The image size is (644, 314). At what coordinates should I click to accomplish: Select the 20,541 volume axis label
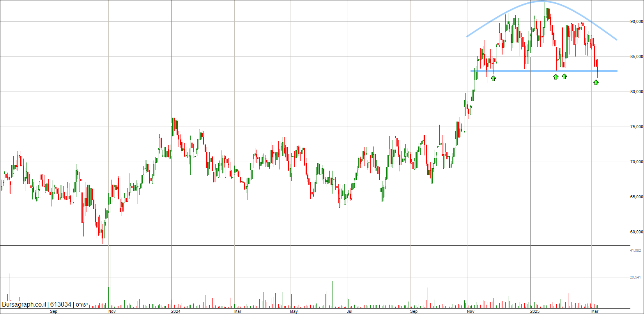click(x=635, y=277)
